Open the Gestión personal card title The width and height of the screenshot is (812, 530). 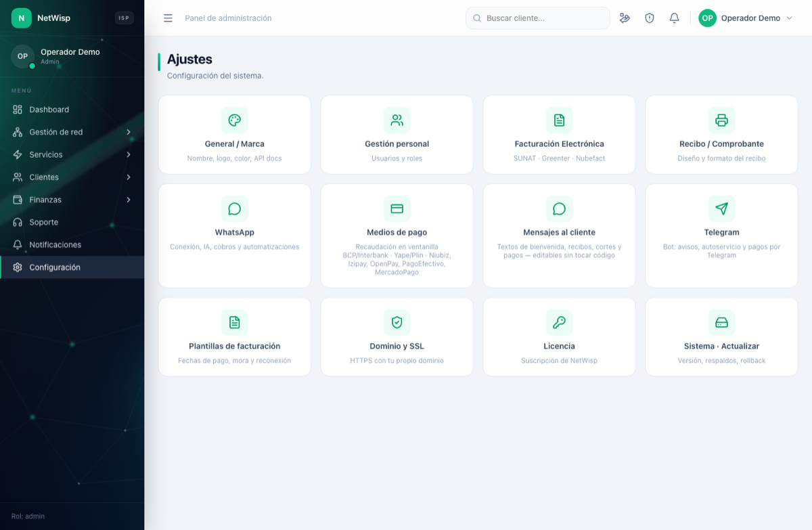(x=397, y=144)
